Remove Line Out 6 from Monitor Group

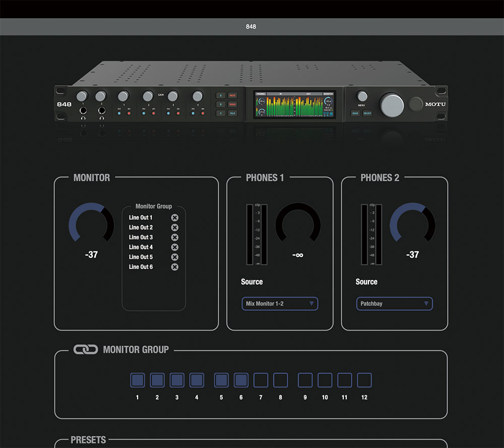pyautogui.click(x=174, y=267)
